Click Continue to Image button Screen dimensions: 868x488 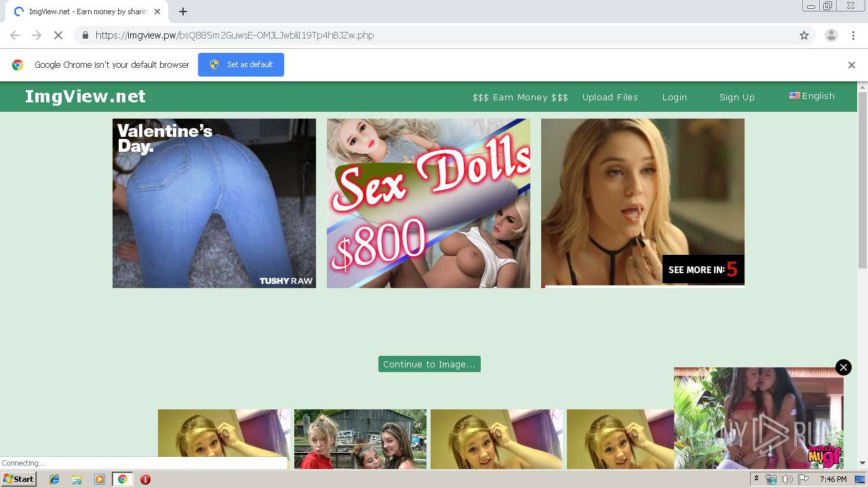point(429,364)
